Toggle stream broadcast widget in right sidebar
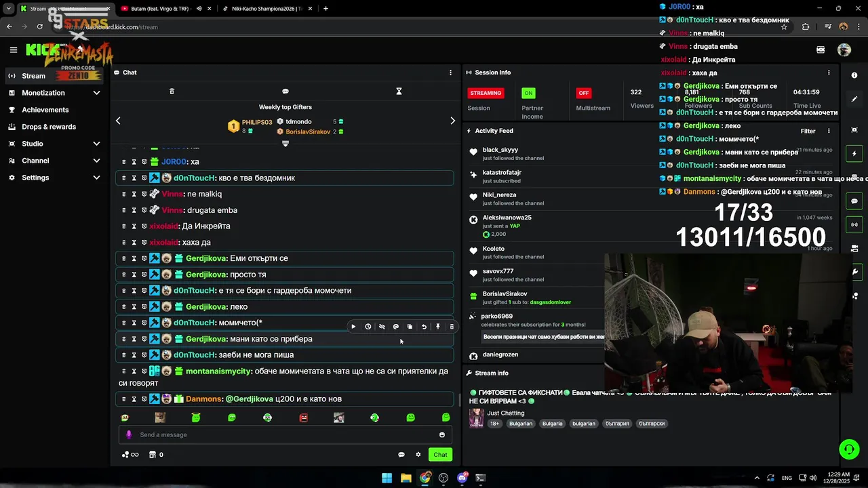Screen dimensions: 868x488 (854, 224)
